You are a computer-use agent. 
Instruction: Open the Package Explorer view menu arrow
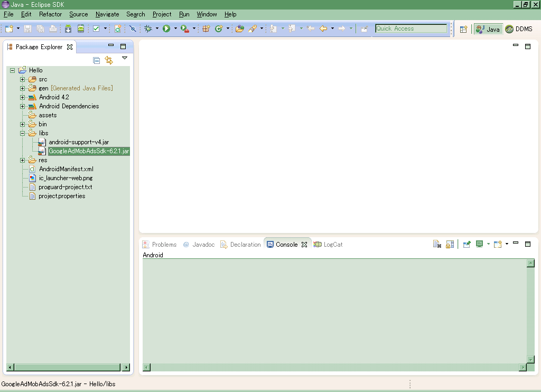125,58
